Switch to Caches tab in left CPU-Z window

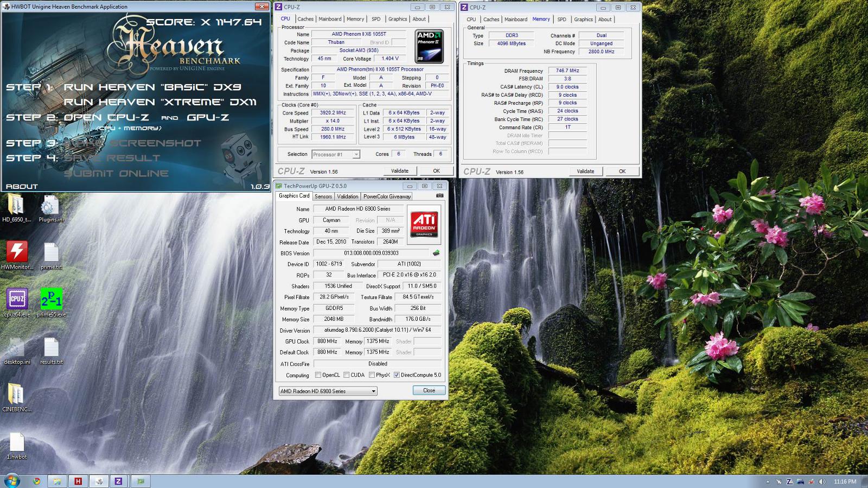(305, 19)
